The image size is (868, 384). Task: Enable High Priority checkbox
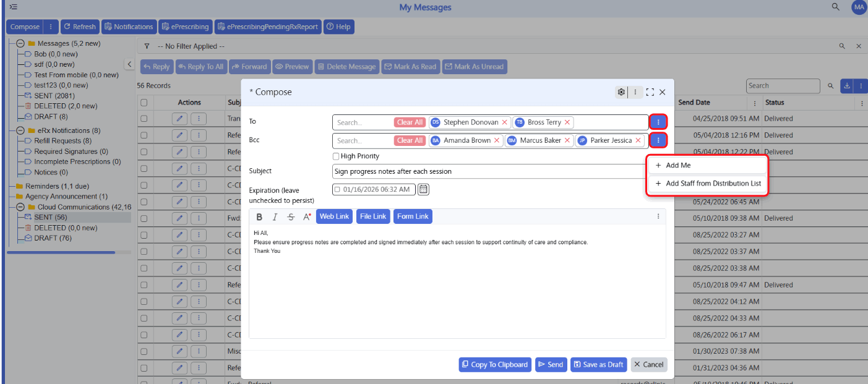pyautogui.click(x=336, y=156)
